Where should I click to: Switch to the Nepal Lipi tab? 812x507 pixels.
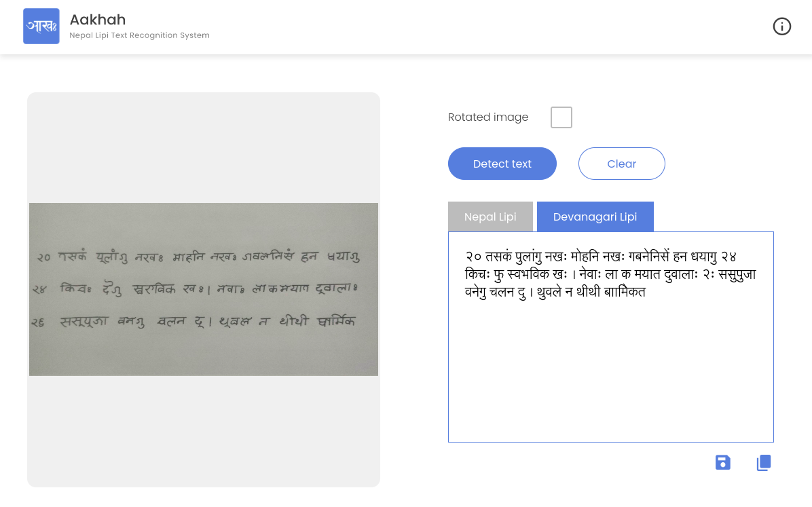[x=490, y=217]
